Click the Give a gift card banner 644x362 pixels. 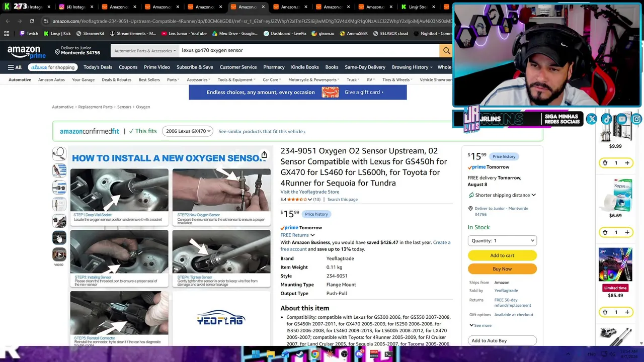point(297,93)
